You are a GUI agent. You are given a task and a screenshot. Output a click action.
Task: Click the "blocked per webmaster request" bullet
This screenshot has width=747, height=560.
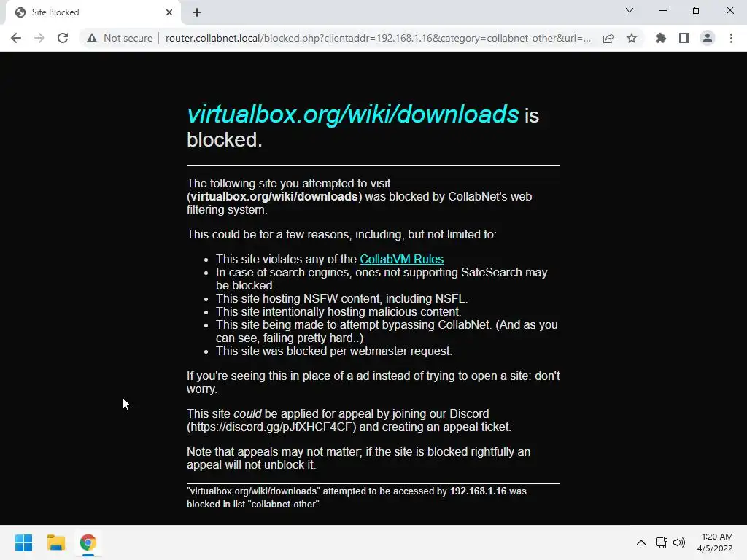point(334,351)
